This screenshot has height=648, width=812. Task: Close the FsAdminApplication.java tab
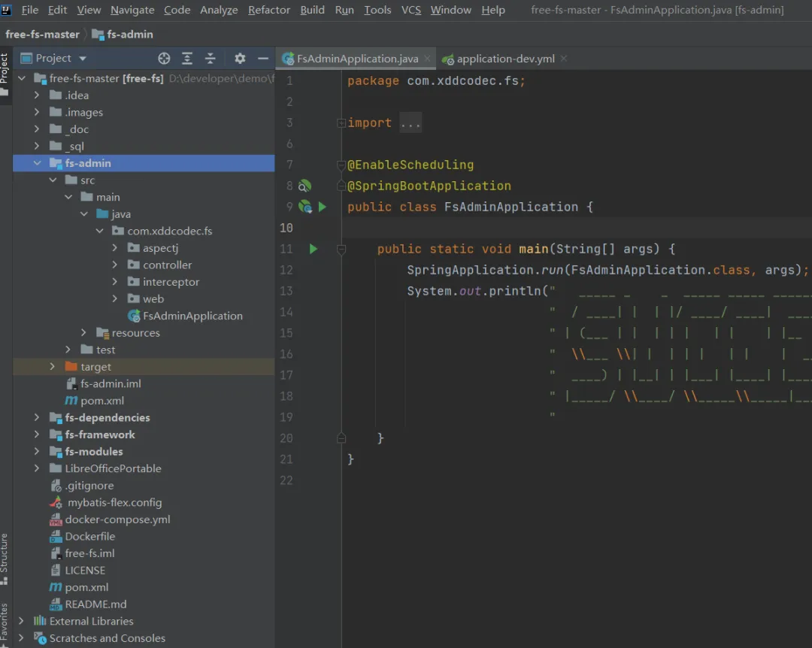427,59
